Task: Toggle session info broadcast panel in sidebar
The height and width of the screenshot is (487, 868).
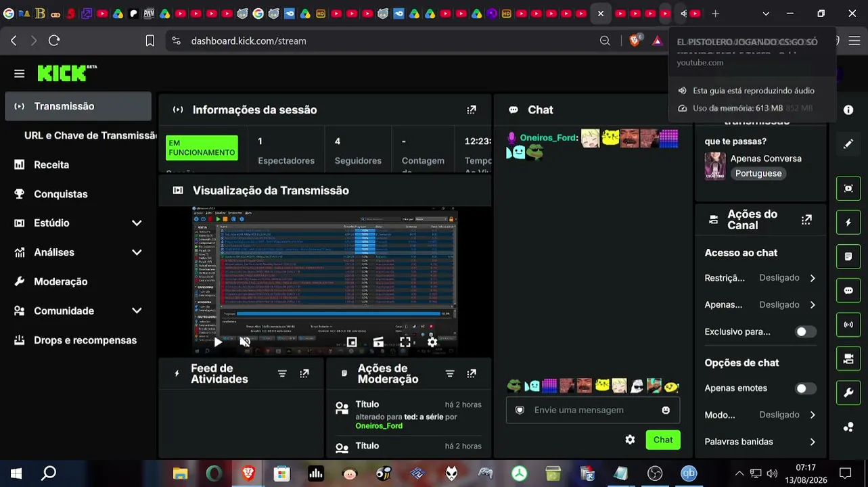Action: [848, 325]
